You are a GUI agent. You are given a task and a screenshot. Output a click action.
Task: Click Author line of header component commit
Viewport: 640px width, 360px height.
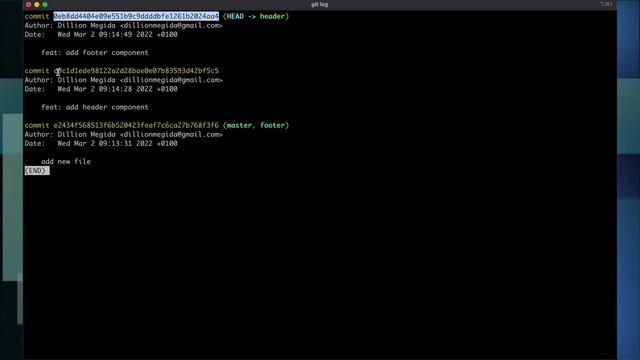tap(123, 80)
